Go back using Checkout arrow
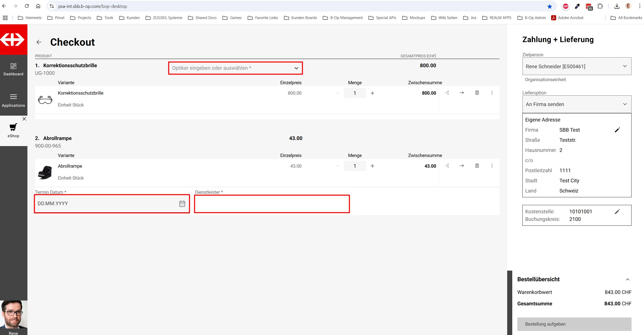This screenshot has height=335, width=644. (39, 42)
